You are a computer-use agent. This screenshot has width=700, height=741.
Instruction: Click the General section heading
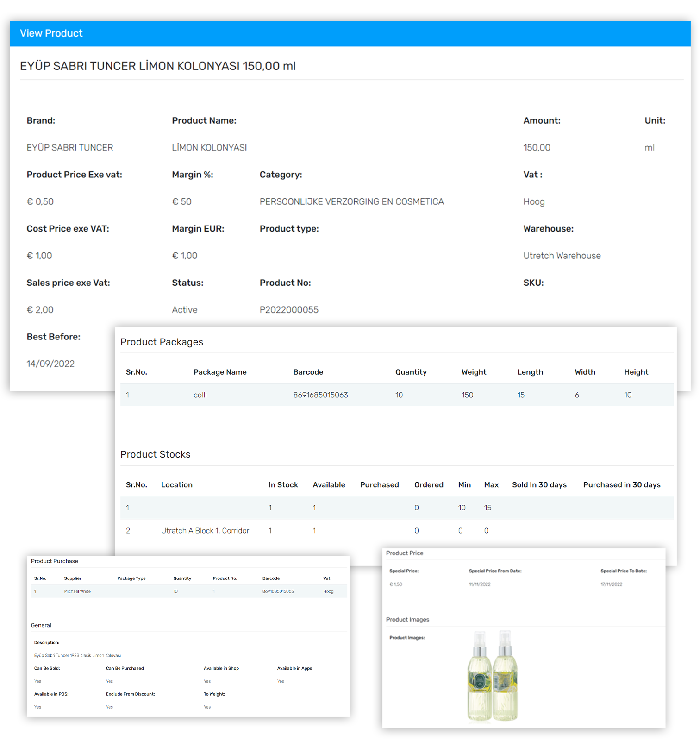(x=41, y=625)
